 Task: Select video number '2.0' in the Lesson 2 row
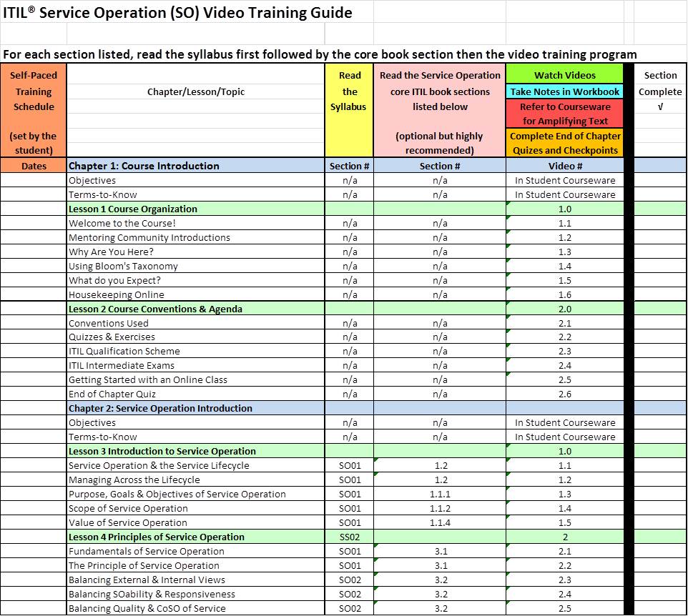point(564,309)
